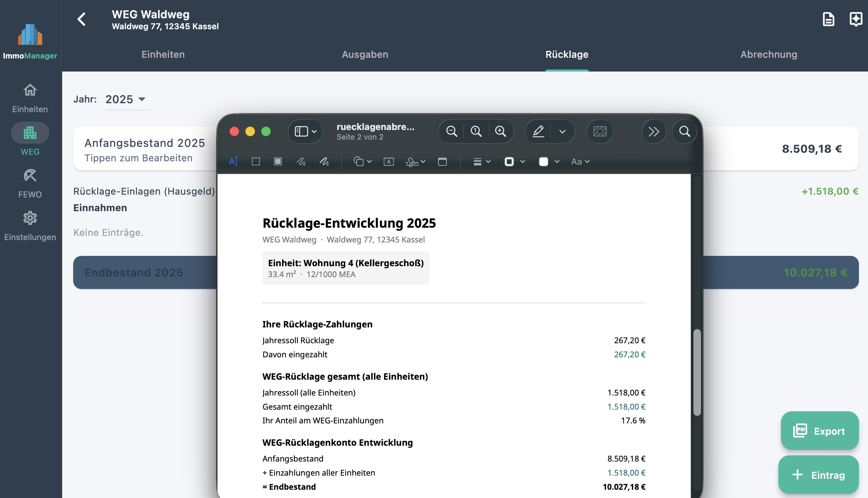Viewport: 868px width, 498px height.
Task: Click the Jahressoll Rücklage row
Action: click(x=454, y=340)
